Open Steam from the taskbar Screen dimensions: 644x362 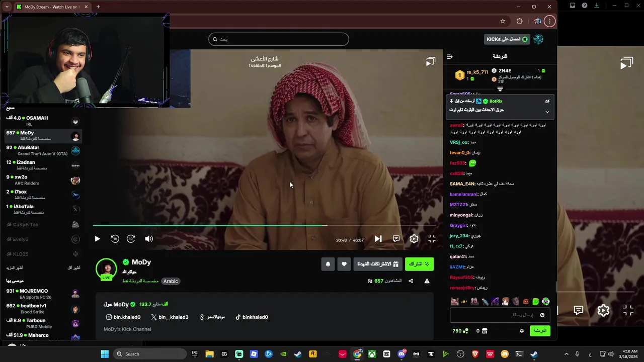click(298, 354)
